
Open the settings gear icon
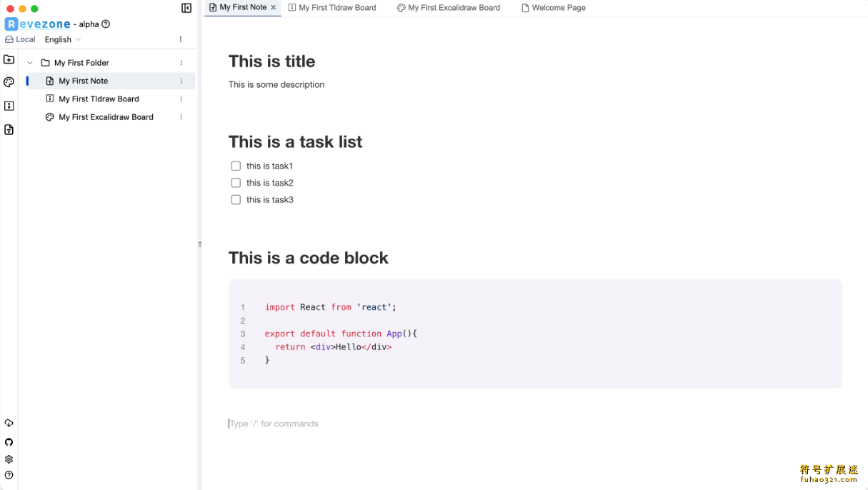click(9, 459)
